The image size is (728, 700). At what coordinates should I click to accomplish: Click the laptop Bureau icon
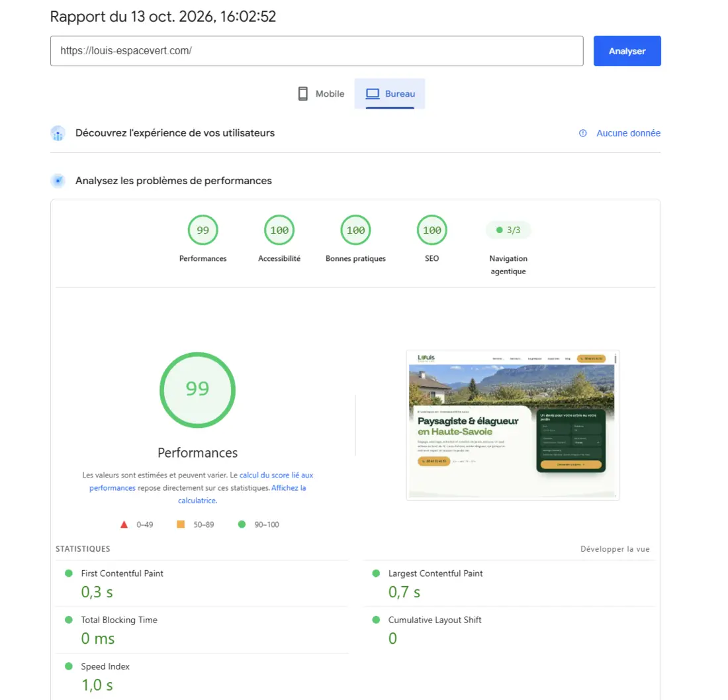pyautogui.click(x=373, y=94)
